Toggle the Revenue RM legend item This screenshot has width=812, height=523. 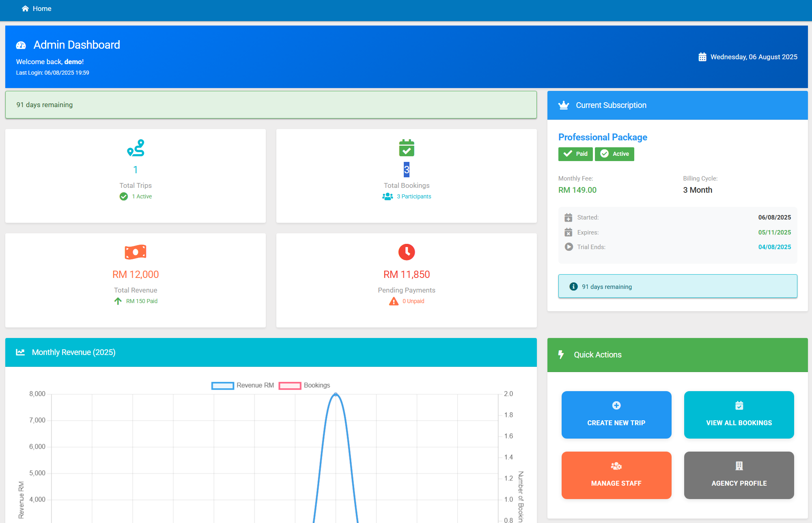243,385
